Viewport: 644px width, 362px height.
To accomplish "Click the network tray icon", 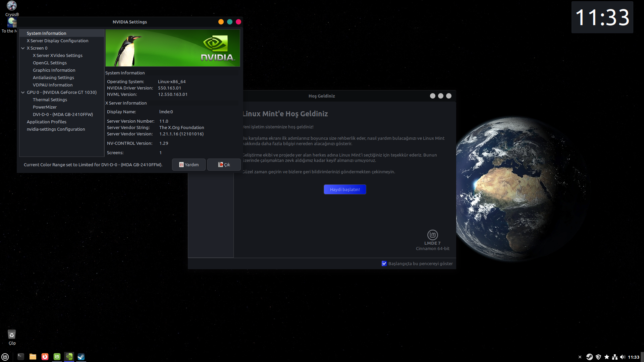I will point(615,357).
